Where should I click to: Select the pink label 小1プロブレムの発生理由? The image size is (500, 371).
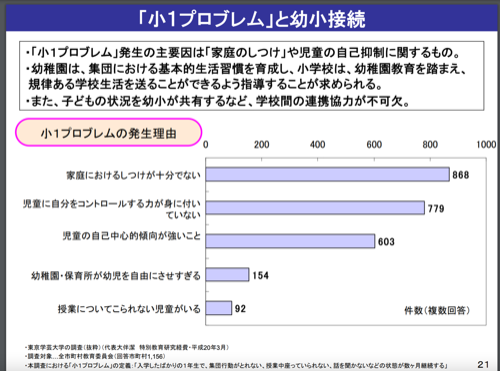[109, 133]
